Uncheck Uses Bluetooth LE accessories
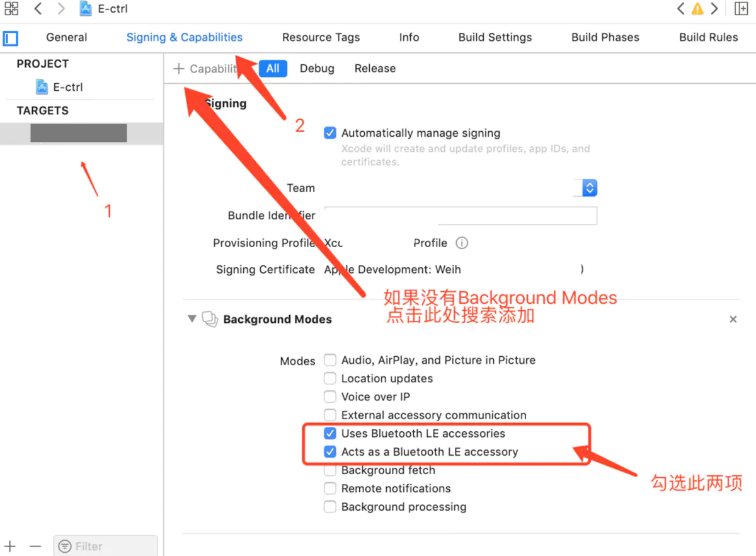756x556 pixels. coord(330,434)
